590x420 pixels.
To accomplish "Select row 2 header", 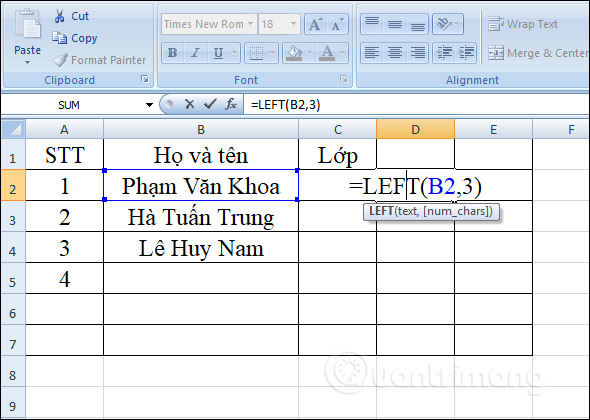I will (13, 185).
